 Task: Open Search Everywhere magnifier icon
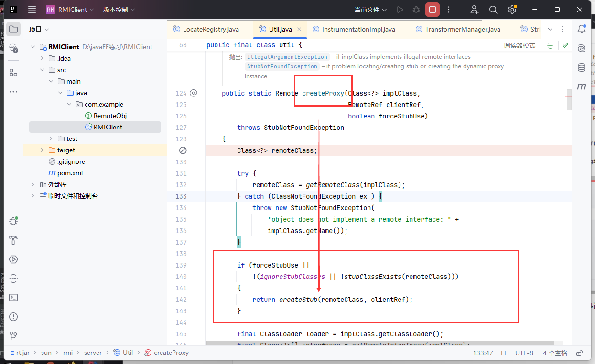[493, 10]
